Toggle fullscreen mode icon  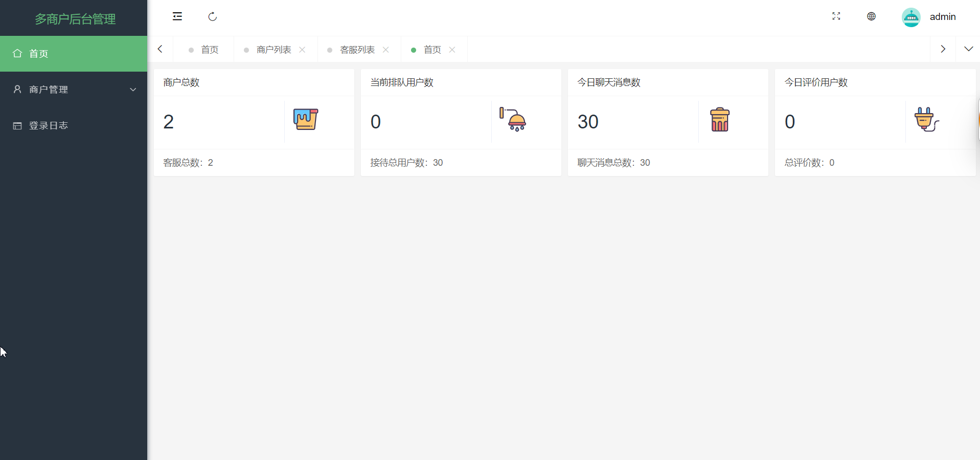836,16
